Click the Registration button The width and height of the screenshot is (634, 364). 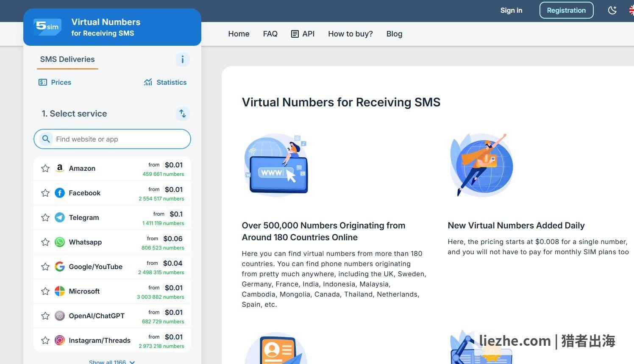click(x=566, y=10)
